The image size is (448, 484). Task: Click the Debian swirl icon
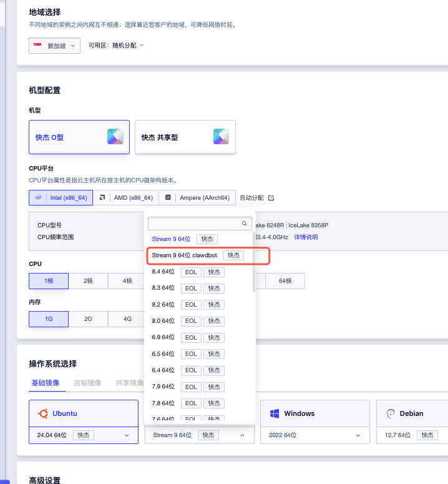pyautogui.click(x=391, y=413)
